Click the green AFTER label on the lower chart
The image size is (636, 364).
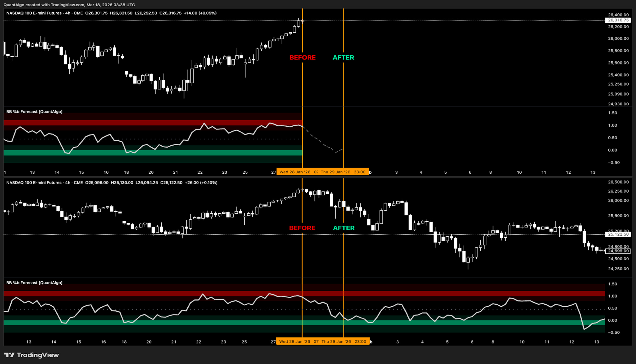344,228
